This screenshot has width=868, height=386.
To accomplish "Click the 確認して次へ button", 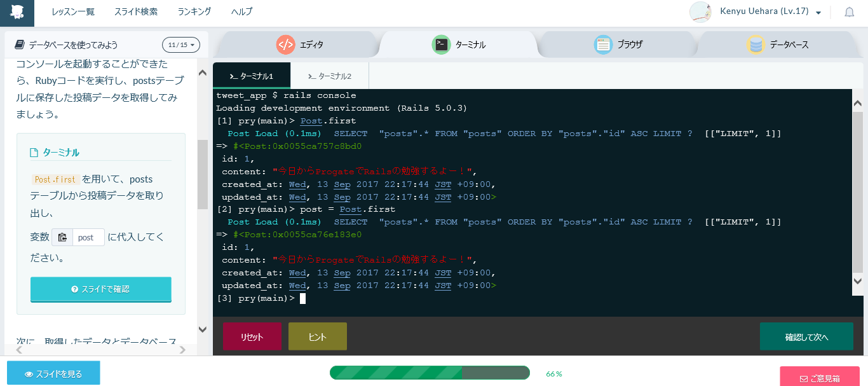I will (806, 337).
